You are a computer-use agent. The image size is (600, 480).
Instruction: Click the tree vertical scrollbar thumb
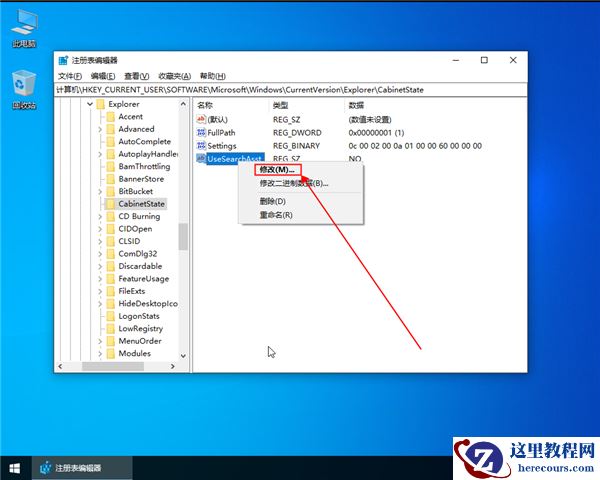pyautogui.click(x=183, y=237)
